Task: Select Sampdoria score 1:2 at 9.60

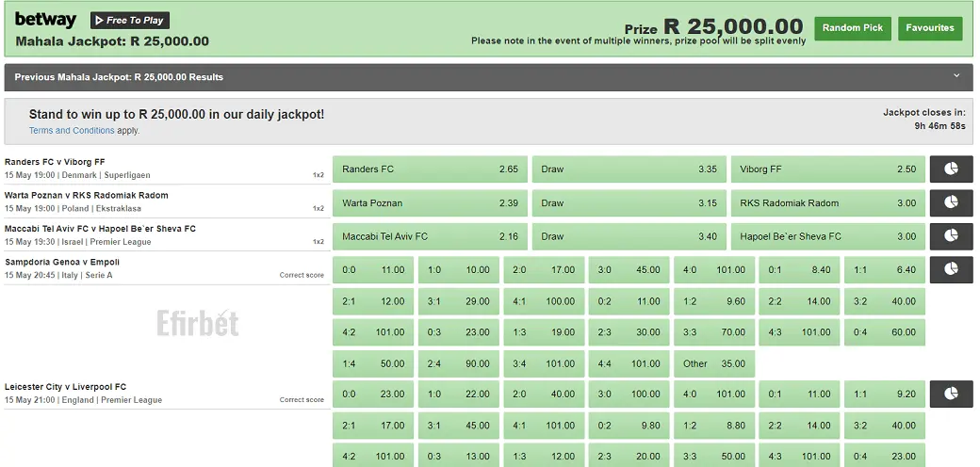Action: coord(714,301)
